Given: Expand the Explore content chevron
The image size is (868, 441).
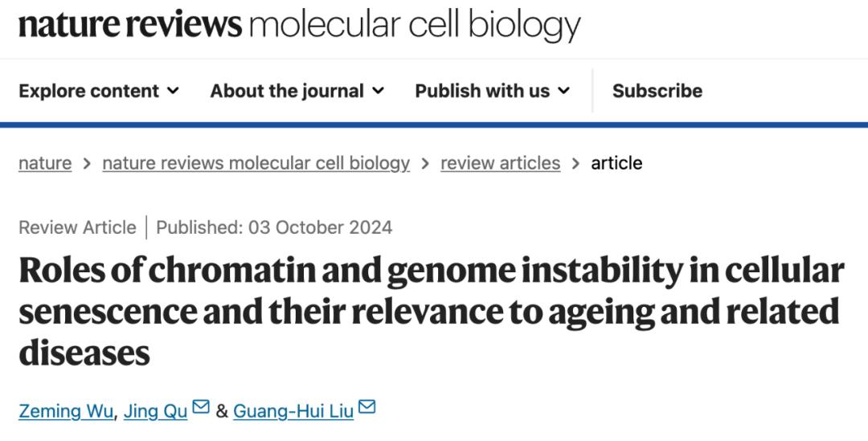Looking at the screenshot, I should 173,91.
